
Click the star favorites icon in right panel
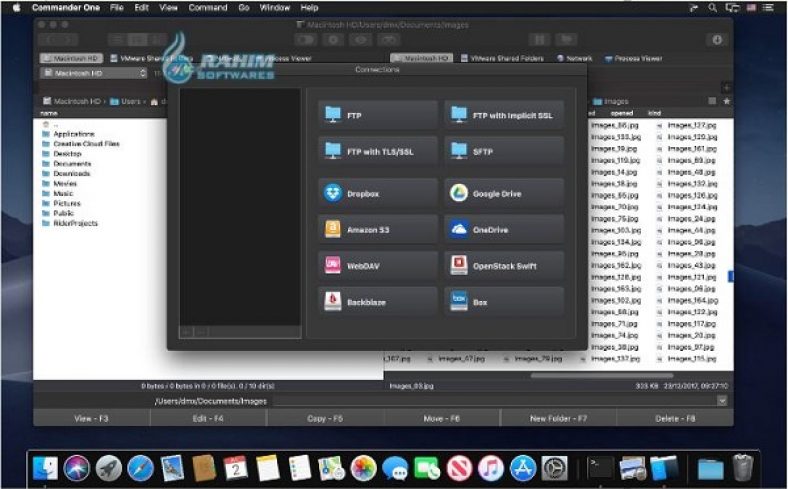[x=727, y=101]
